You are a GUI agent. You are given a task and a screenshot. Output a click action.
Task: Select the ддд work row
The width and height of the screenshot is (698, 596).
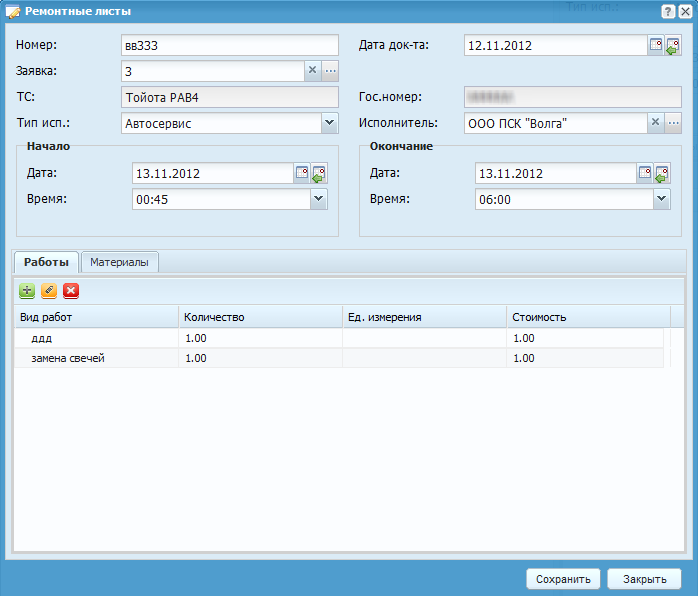(x=339, y=338)
